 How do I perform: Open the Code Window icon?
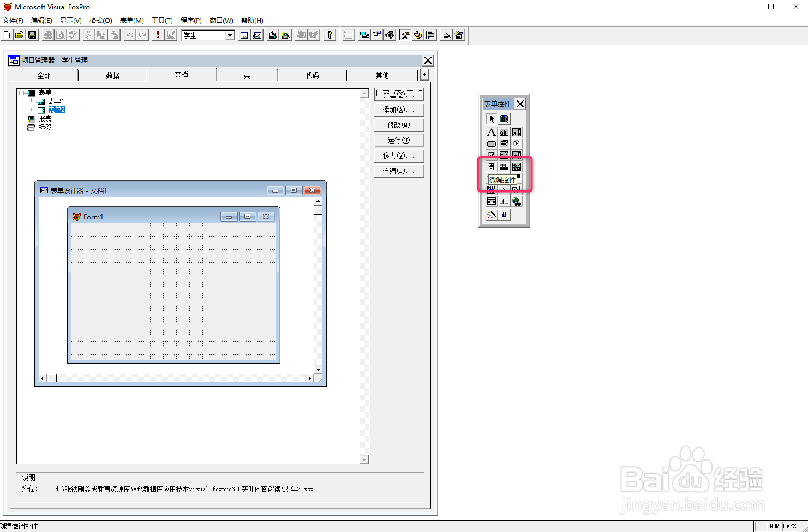tap(390, 35)
